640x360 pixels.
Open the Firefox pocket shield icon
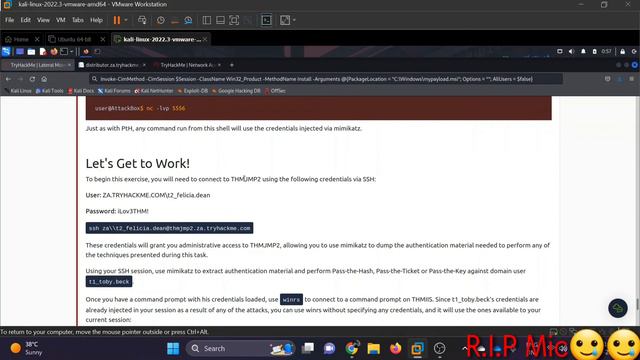click(608, 79)
